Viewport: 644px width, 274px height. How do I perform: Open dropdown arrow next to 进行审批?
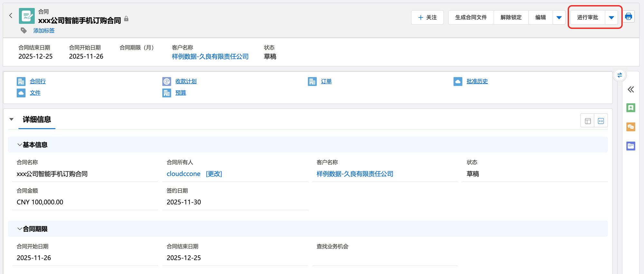tap(611, 17)
